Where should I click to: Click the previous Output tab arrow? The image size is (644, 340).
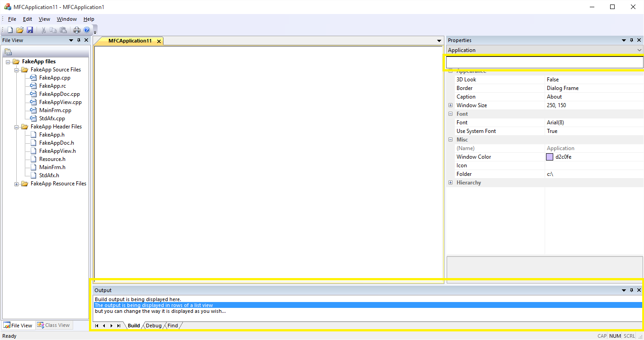coord(104,326)
